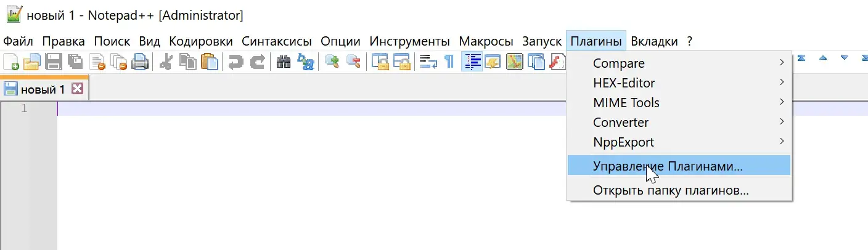This screenshot has height=250, width=868.
Task: Zoom in using the magnifier plus icon
Action: (332, 61)
